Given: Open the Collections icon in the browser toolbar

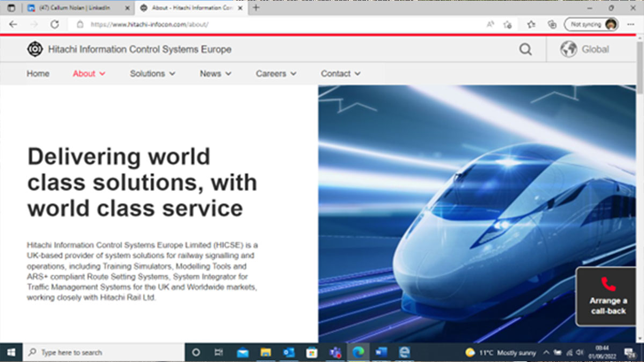Looking at the screenshot, I should click(553, 24).
